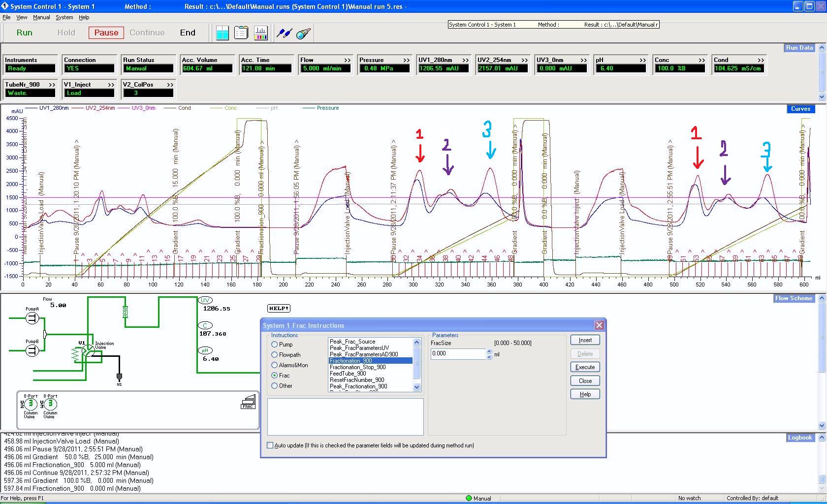
Task: Click the FRAC collector icon in flow scheme
Action: pos(248,402)
